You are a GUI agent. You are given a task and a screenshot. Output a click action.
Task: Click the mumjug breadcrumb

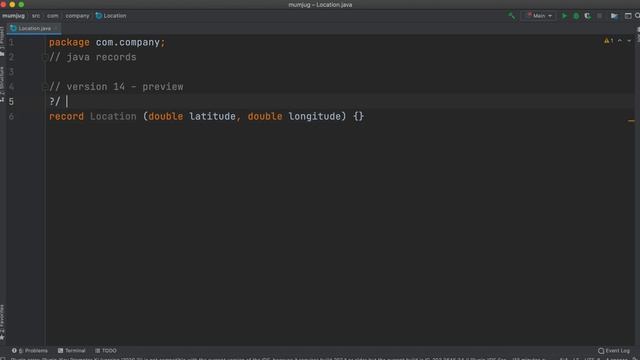(13, 16)
